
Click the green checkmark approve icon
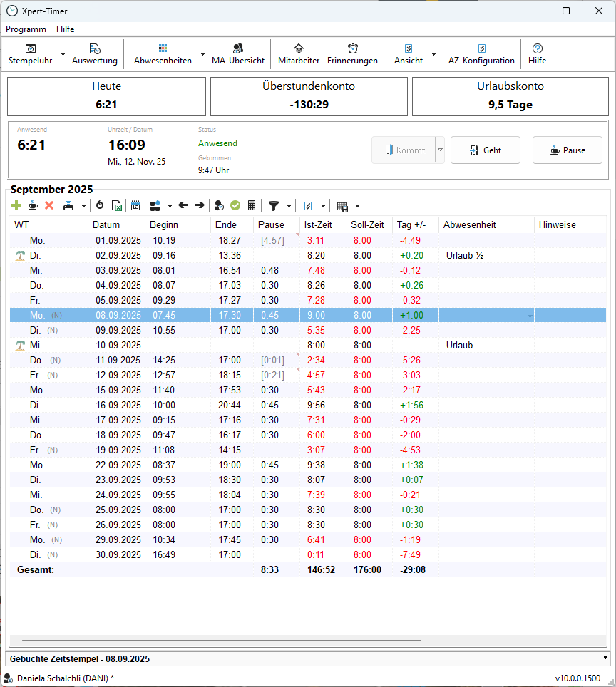pyautogui.click(x=235, y=205)
